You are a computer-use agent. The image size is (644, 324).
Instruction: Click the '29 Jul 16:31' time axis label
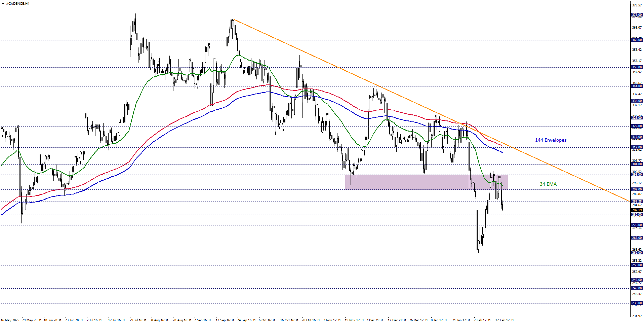coord(138,320)
